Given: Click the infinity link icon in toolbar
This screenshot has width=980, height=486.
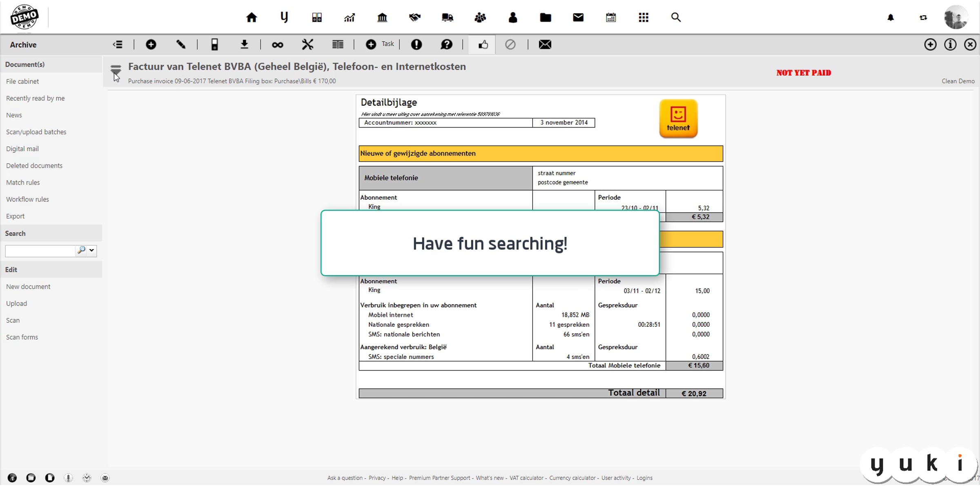Looking at the screenshot, I should tap(277, 45).
